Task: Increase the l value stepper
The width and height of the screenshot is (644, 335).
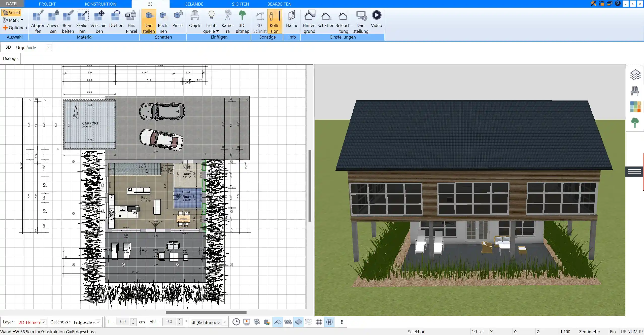Action: click(133, 320)
